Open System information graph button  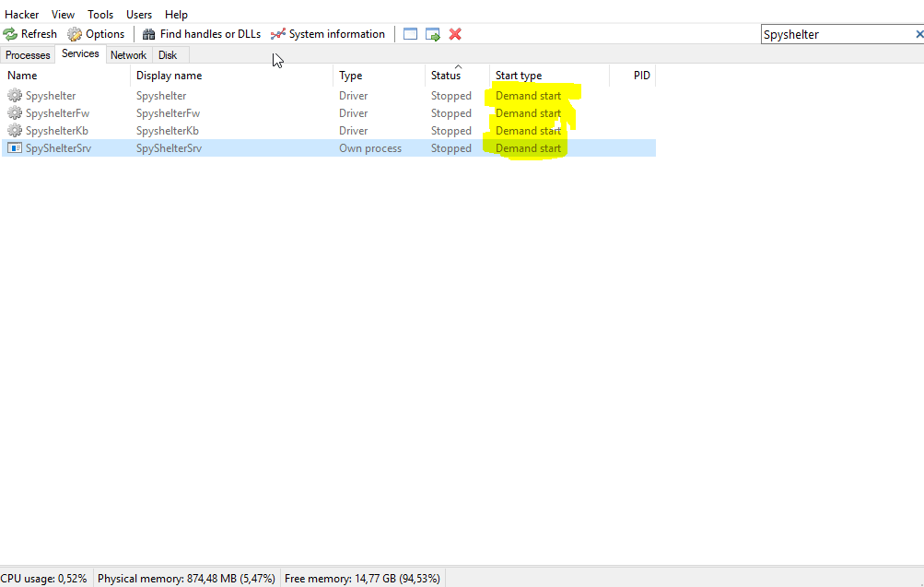tap(328, 34)
